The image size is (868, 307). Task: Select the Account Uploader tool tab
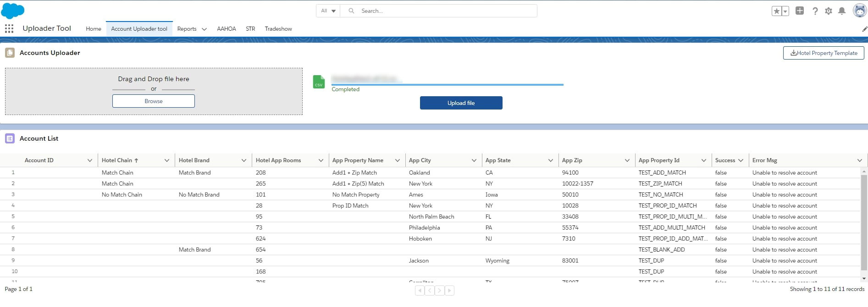pyautogui.click(x=139, y=29)
